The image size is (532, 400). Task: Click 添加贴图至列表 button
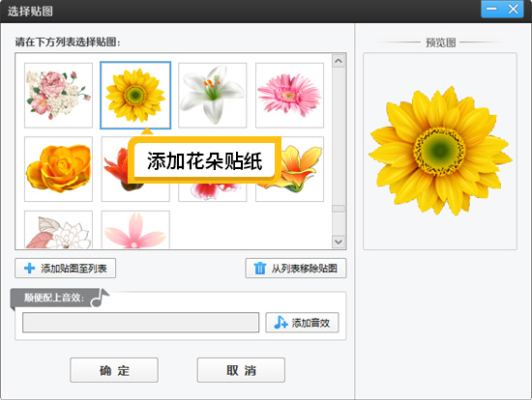pos(65,269)
